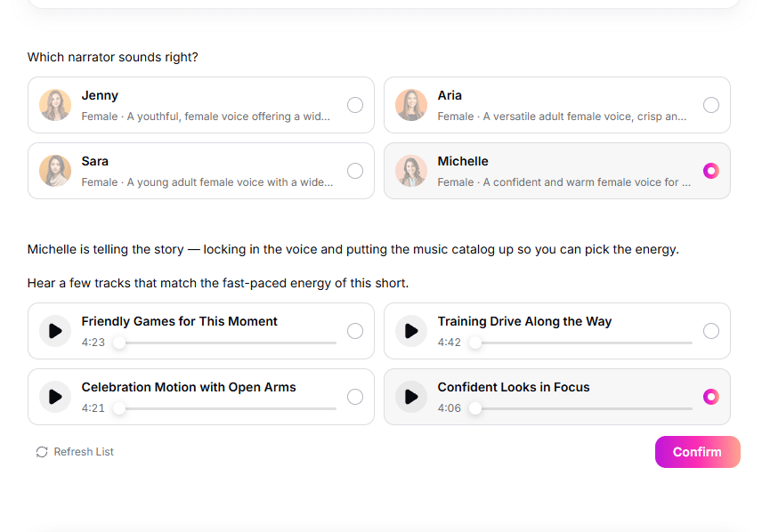Click the 4:06 track duration
This screenshot has height=532, width=762.
click(x=449, y=408)
